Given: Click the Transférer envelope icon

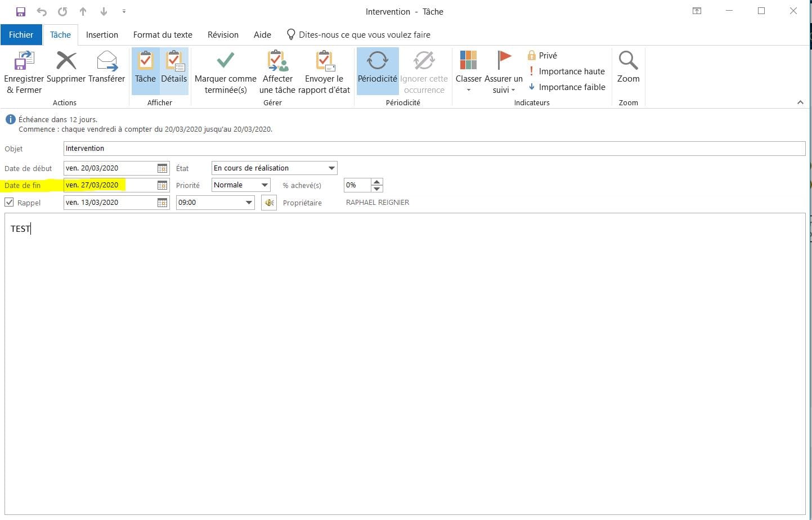Looking at the screenshot, I should [106, 61].
